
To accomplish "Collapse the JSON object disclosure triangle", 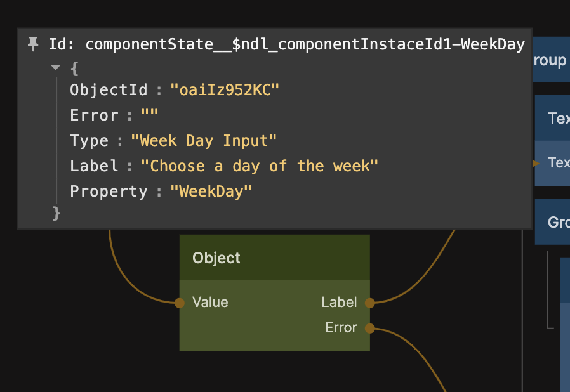I will (56, 68).
